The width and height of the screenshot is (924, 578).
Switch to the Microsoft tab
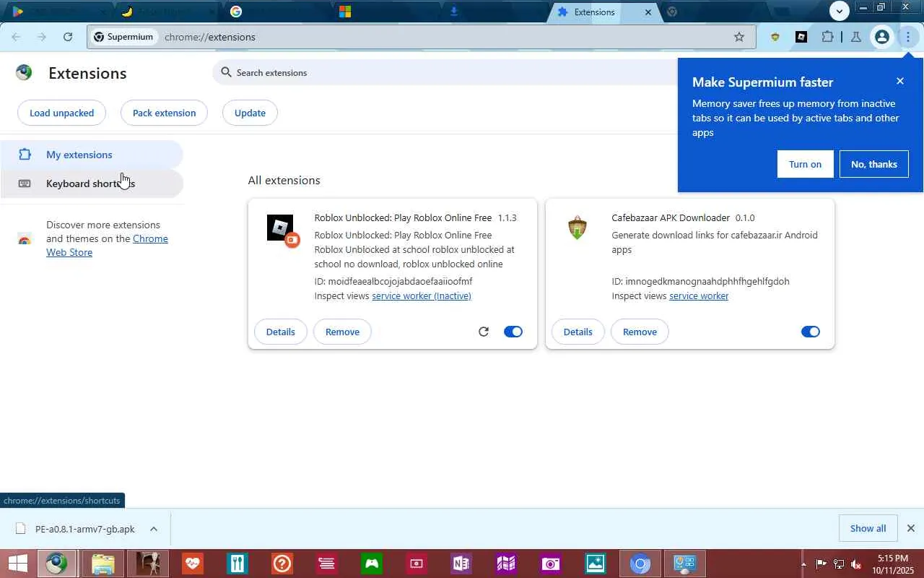(386, 12)
